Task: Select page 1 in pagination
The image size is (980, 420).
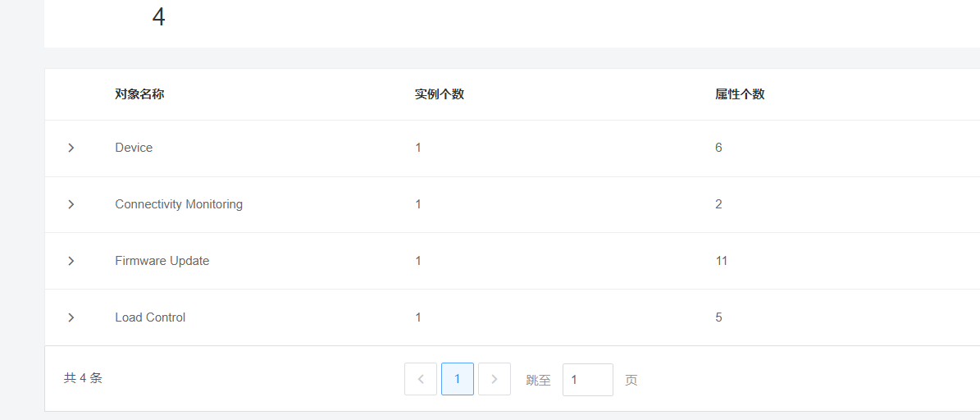Action: [458, 379]
